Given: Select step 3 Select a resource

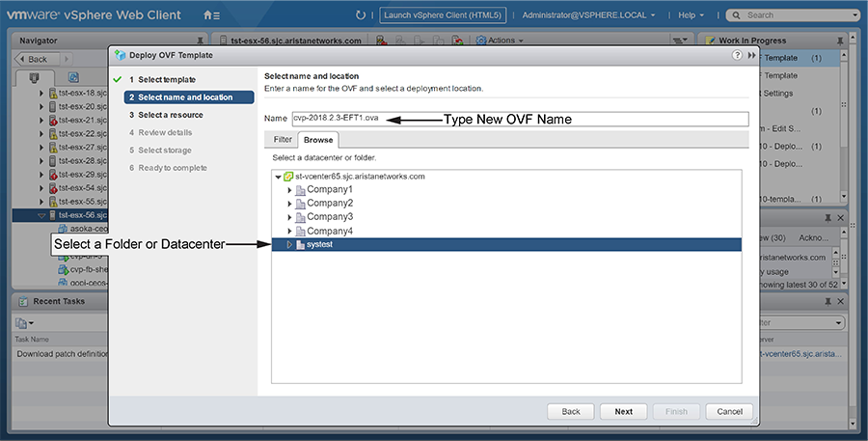Looking at the screenshot, I should point(166,115).
